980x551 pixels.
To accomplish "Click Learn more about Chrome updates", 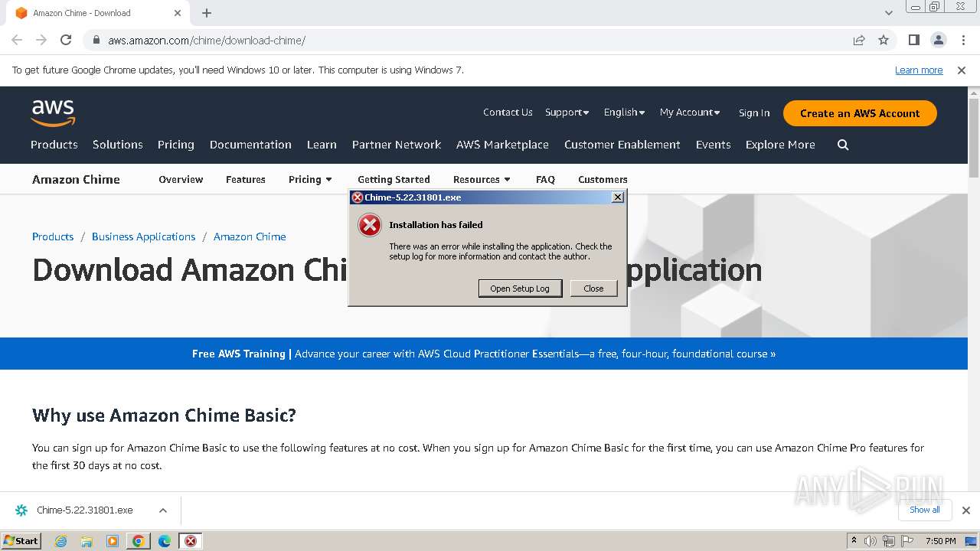I will 919,70.
